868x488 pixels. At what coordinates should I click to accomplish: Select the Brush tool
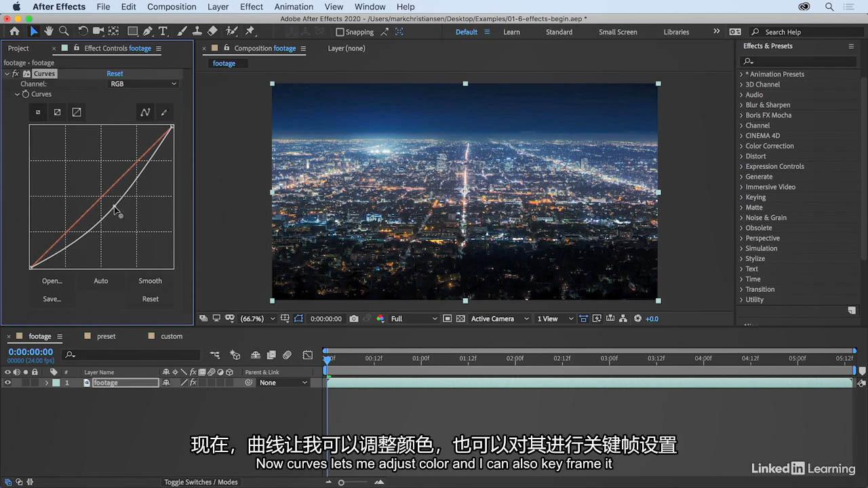[182, 31]
